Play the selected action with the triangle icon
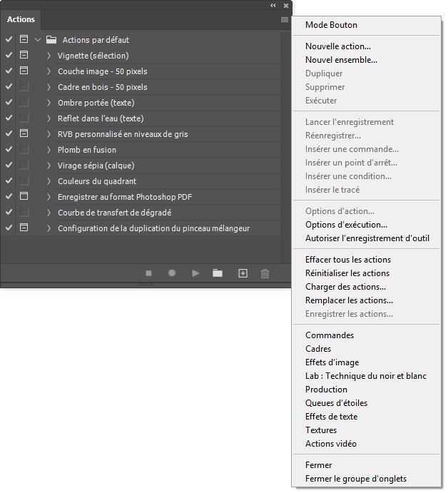448x493 pixels. click(x=195, y=273)
